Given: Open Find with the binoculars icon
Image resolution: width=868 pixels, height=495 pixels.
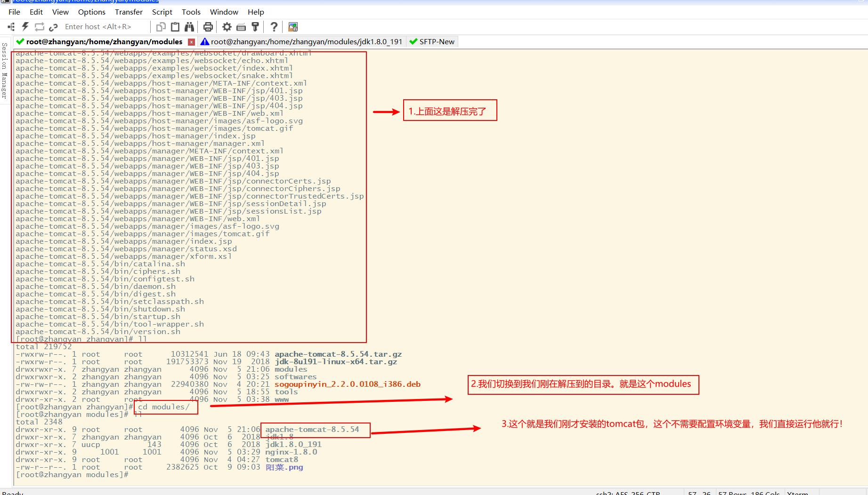Looking at the screenshot, I should tap(189, 27).
